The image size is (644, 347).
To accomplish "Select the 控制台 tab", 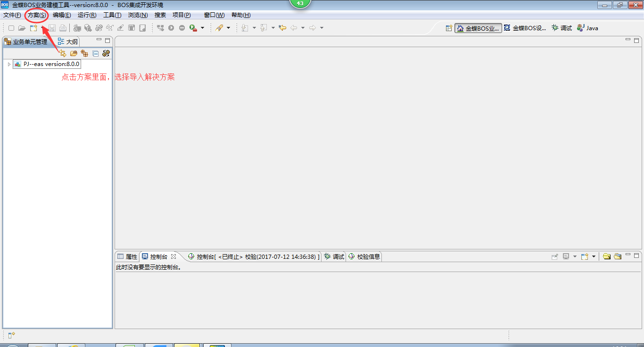I will click(x=155, y=256).
